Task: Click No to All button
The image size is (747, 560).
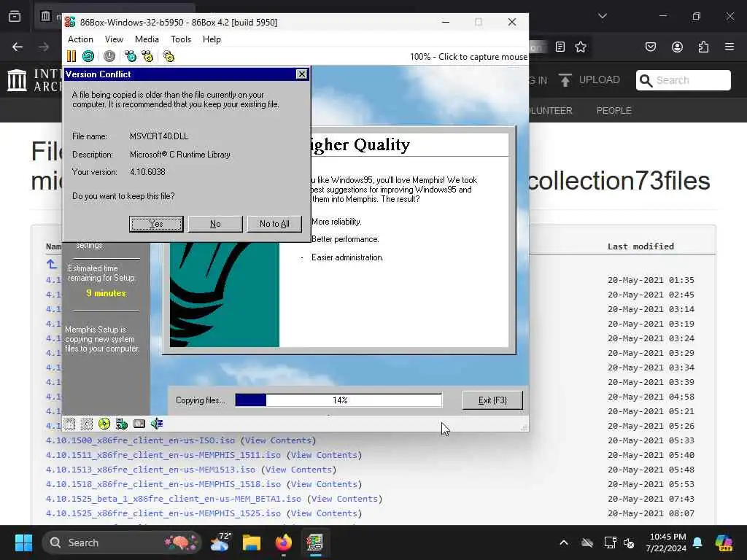Action: pos(274,224)
